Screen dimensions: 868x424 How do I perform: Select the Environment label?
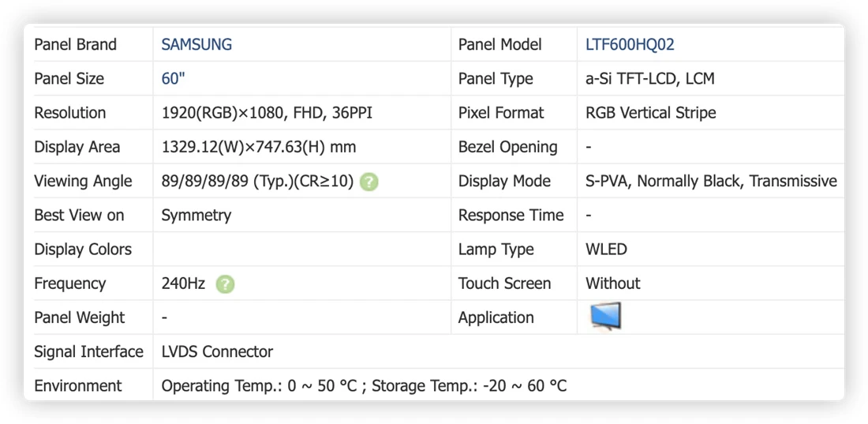point(78,386)
